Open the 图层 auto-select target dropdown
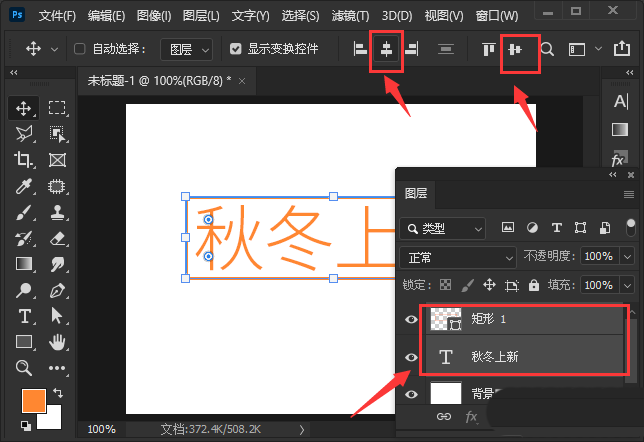This screenshot has height=442, width=644. pyautogui.click(x=187, y=50)
